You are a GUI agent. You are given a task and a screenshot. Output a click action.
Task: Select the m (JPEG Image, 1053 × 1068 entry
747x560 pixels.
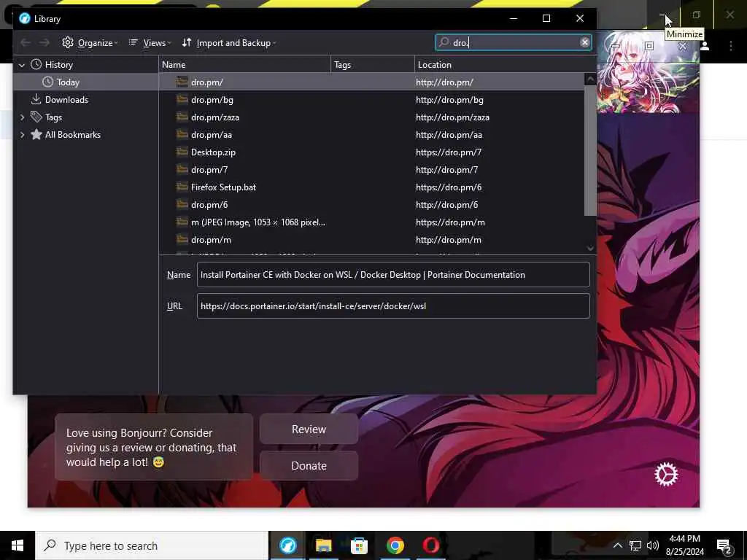(371, 222)
